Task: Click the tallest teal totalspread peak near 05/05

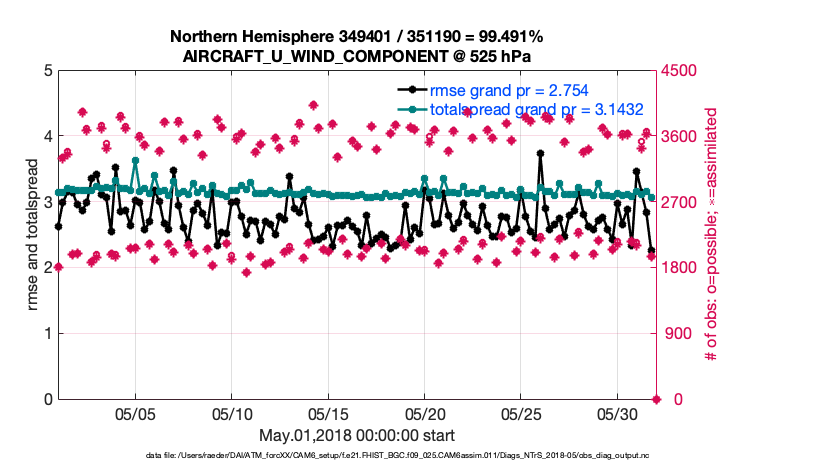Action: point(135,160)
